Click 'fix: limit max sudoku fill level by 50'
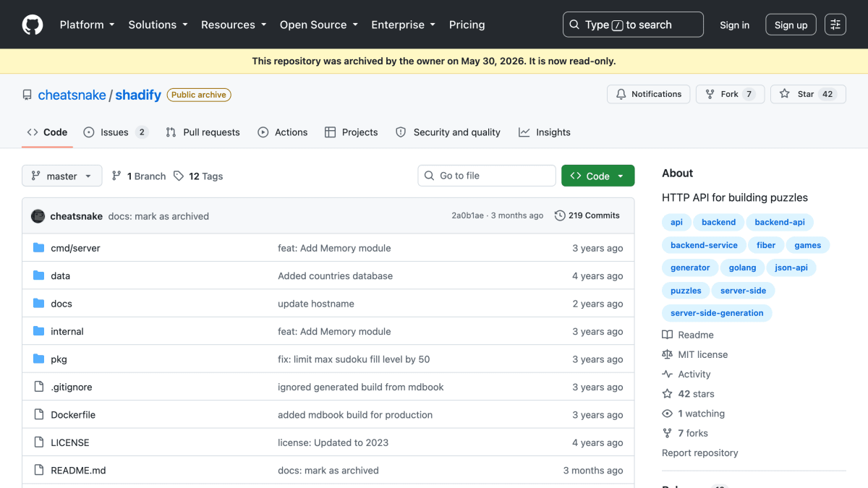868x488 pixels. click(x=354, y=359)
